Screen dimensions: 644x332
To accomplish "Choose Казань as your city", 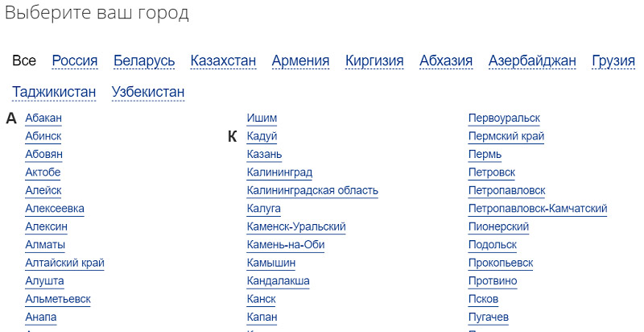I will pyautogui.click(x=265, y=154).
